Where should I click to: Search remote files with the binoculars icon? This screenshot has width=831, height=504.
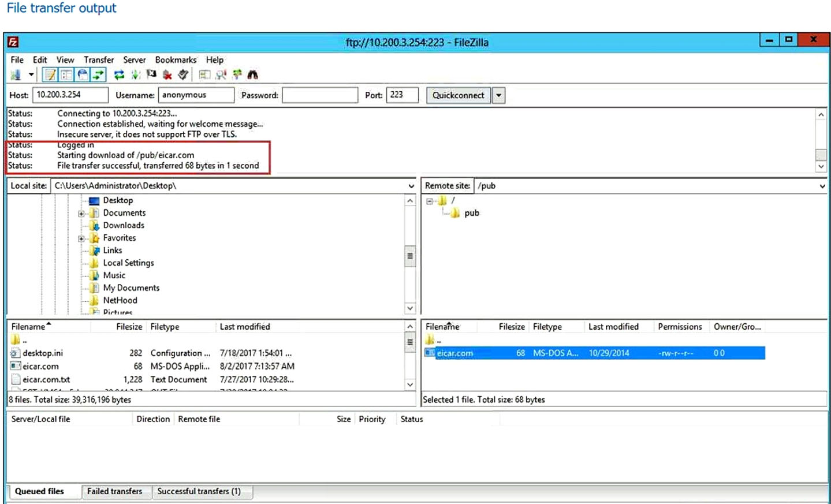252,75
